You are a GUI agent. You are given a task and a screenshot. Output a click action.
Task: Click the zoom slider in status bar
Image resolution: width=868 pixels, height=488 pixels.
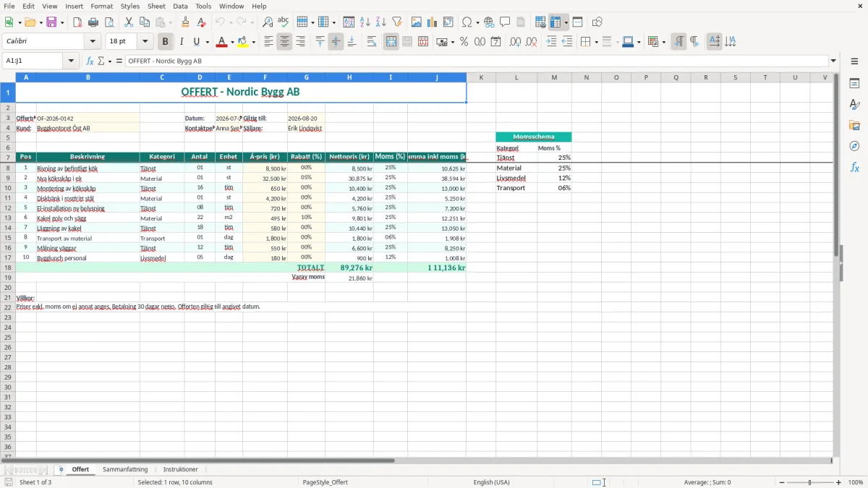tap(809, 482)
